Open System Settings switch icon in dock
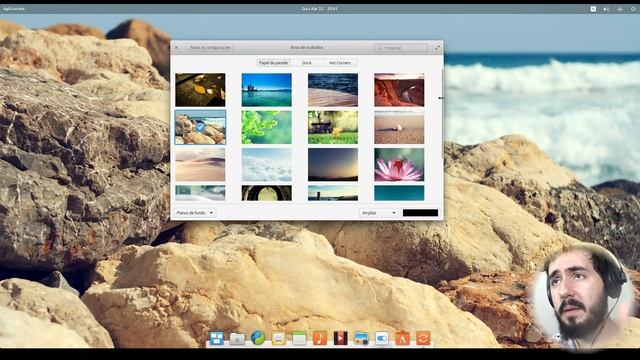 coord(382,338)
